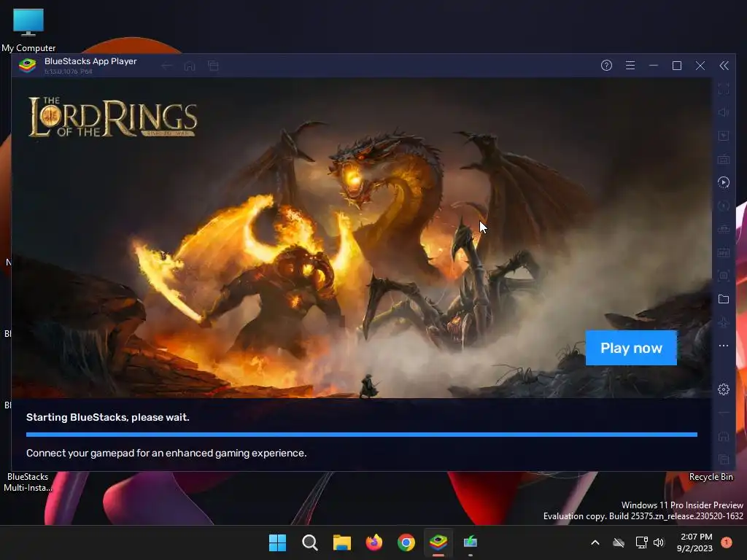Image resolution: width=747 pixels, height=560 pixels.
Task: Click the gamepad tip text
Action: pyautogui.click(x=166, y=453)
